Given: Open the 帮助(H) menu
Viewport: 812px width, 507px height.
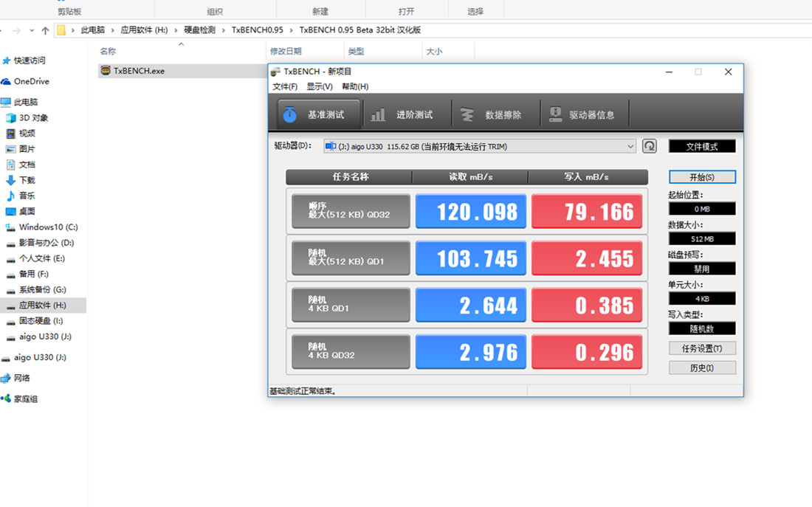Looking at the screenshot, I should coord(355,86).
